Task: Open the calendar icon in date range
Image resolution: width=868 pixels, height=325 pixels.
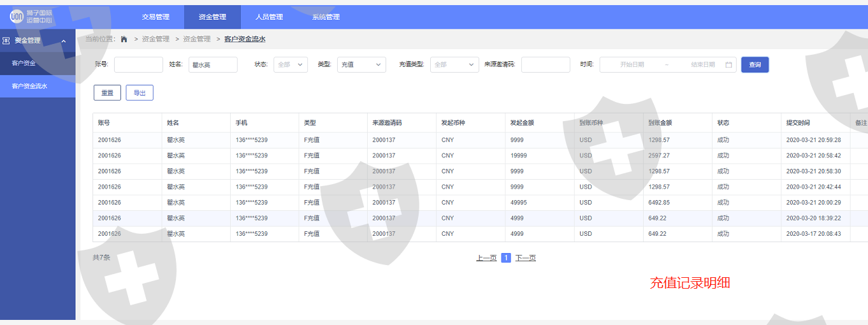Action: pyautogui.click(x=728, y=64)
